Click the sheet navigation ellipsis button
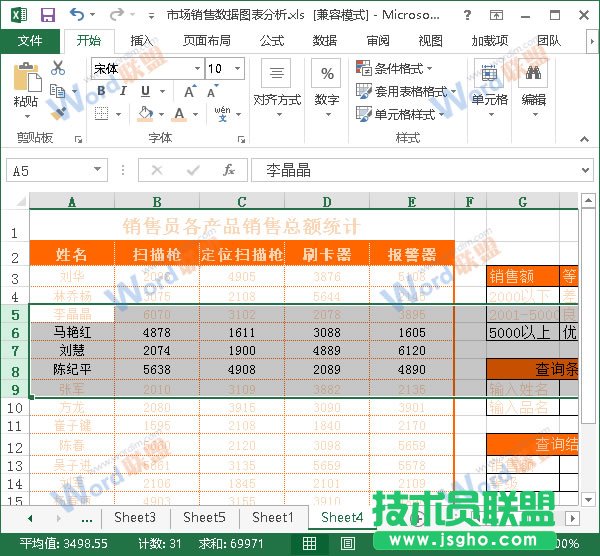 [x=87, y=519]
